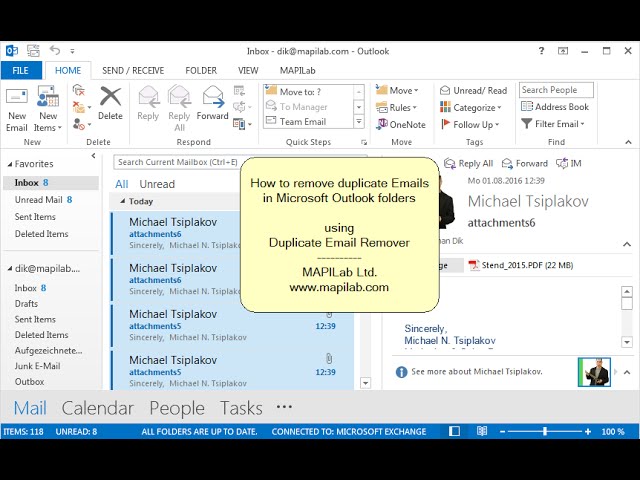This screenshot has height=480, width=640.
Task: Open Ribbon Display Options
Action: tap(563, 51)
